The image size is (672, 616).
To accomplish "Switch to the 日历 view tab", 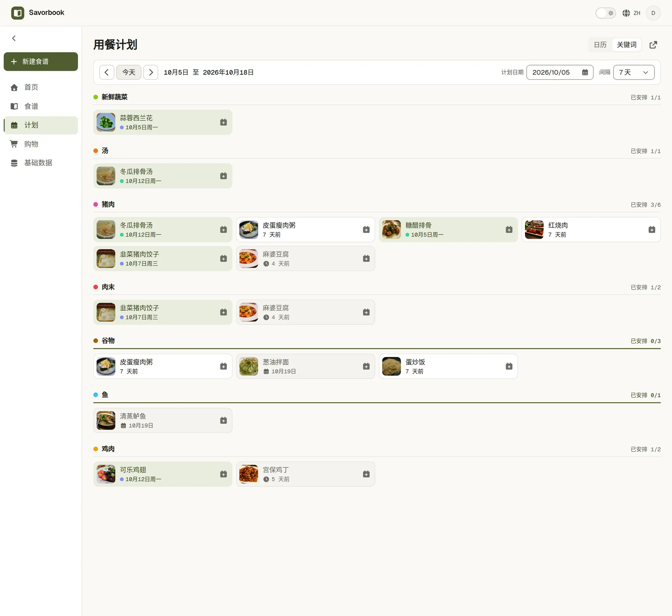I will point(600,45).
